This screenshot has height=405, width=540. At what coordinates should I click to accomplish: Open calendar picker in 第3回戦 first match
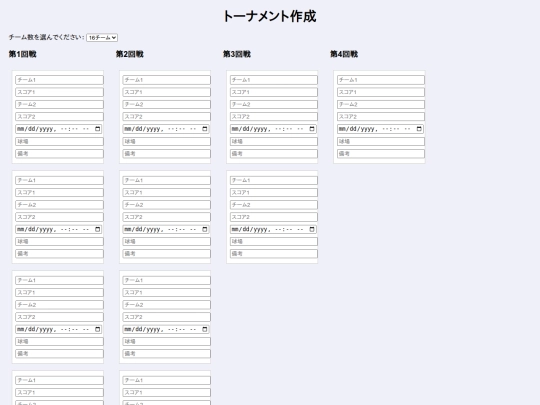point(312,129)
